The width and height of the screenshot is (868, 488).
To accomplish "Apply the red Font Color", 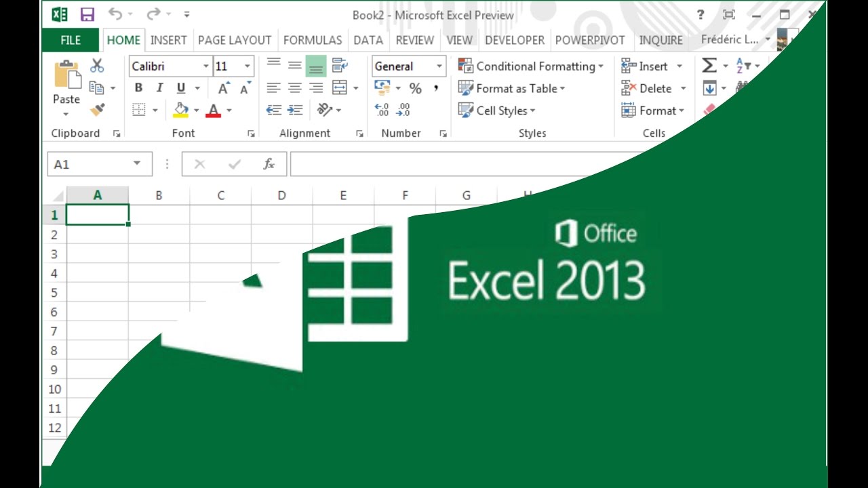I will pyautogui.click(x=213, y=110).
